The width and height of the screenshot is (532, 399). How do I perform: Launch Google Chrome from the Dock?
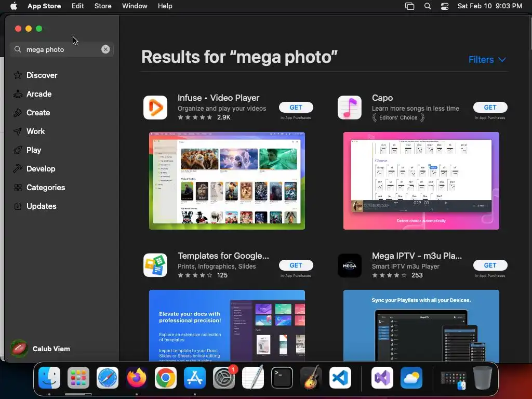pos(166,378)
